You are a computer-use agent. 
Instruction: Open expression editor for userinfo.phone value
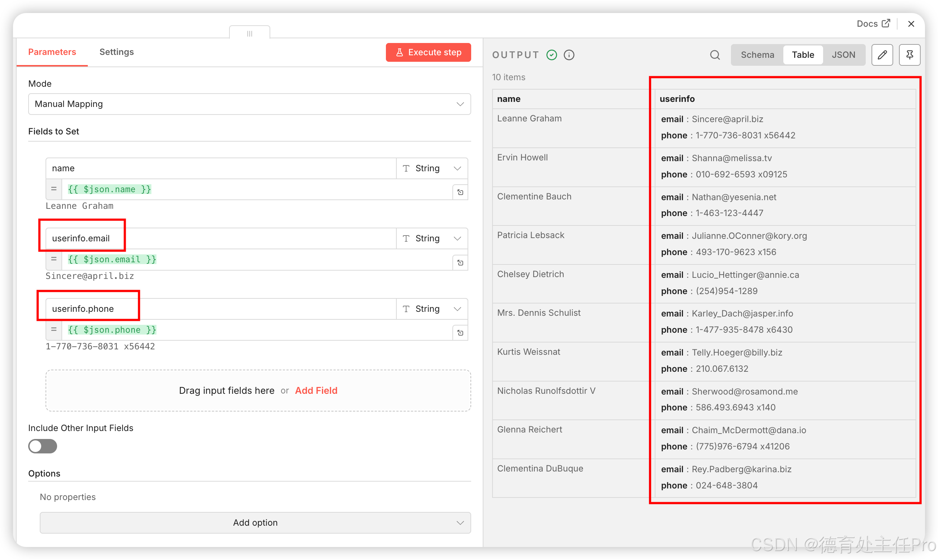pos(460,333)
